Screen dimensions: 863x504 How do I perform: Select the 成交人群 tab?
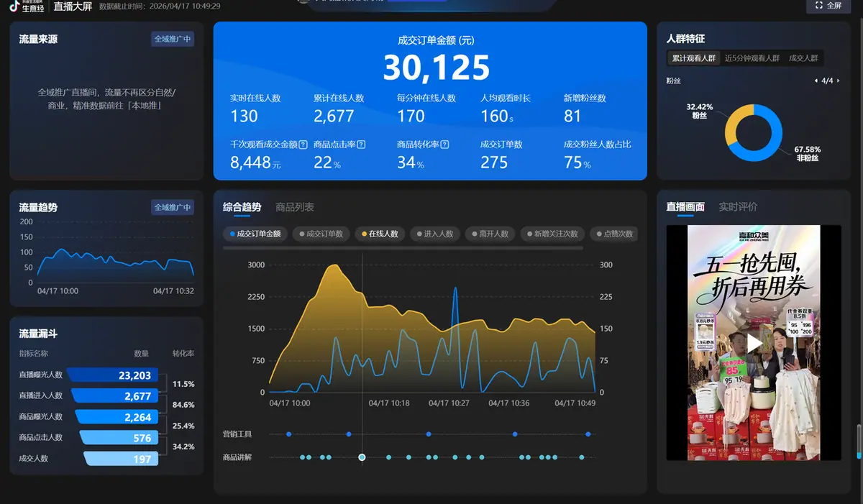tap(804, 58)
